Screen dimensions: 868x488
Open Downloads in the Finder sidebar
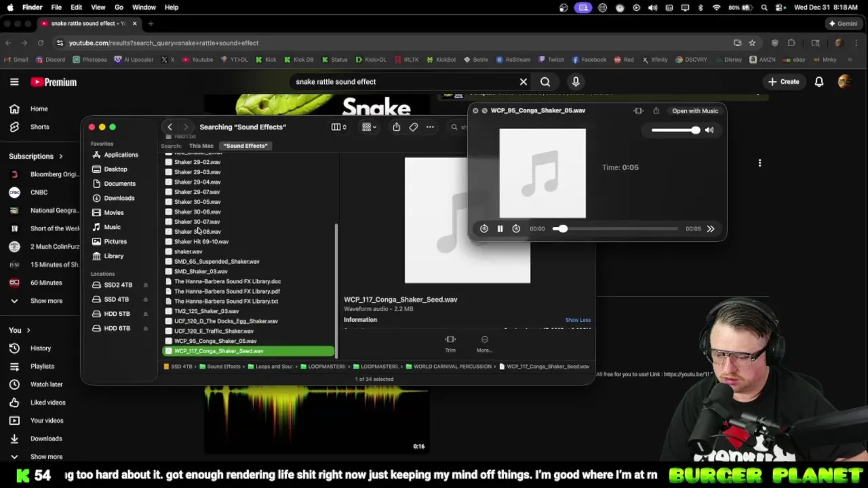point(119,198)
